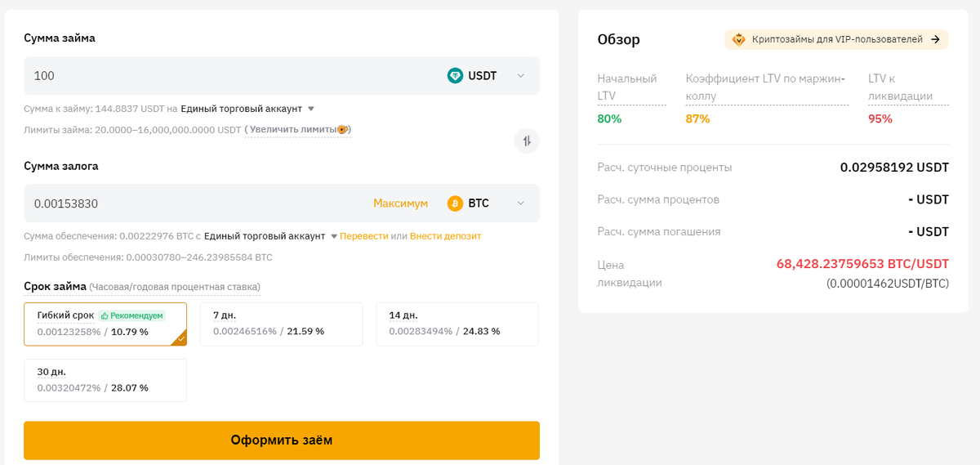Click the thumbs-up Рекомендуем badge
Image resolution: width=980 pixels, height=465 pixels.
pos(131,315)
